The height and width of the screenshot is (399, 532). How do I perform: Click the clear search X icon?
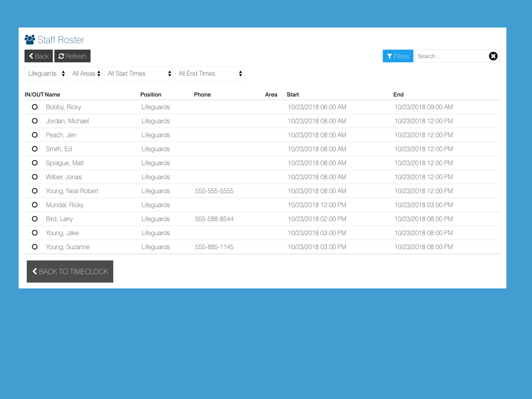pyautogui.click(x=493, y=56)
